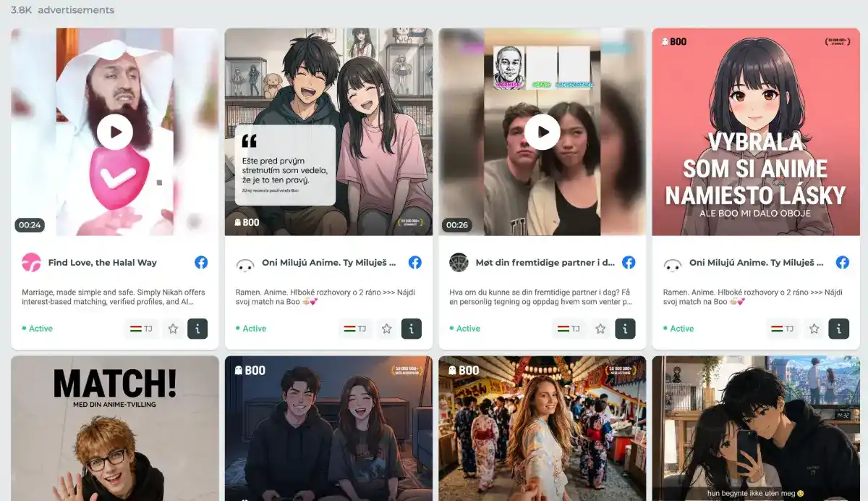868x501 pixels.
Task: Open the anime selfie couple ad thumbnail
Action: pos(757,428)
